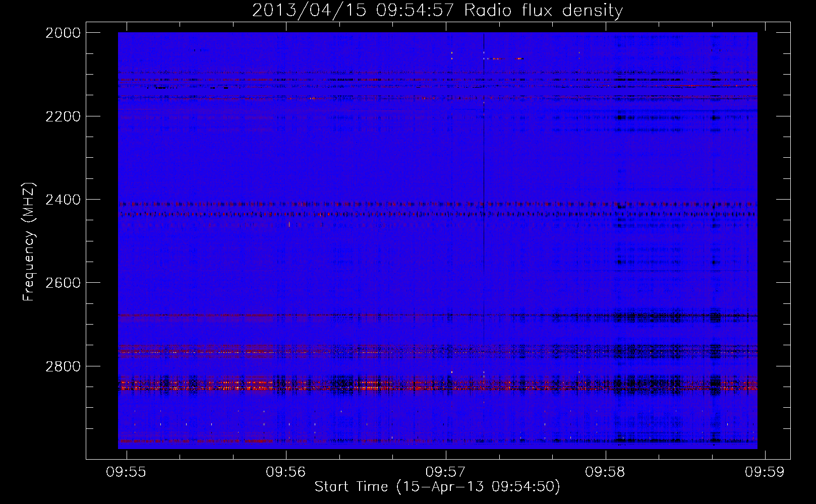Click the "Frequency (MHZ)" y-axis label
This screenshot has height=504, width=816.
pyautogui.click(x=29, y=241)
